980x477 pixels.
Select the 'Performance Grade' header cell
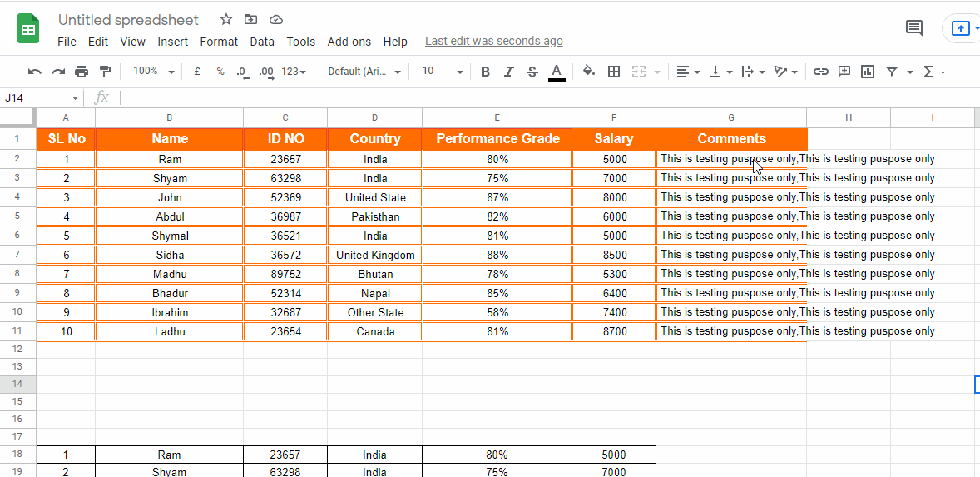(x=497, y=139)
